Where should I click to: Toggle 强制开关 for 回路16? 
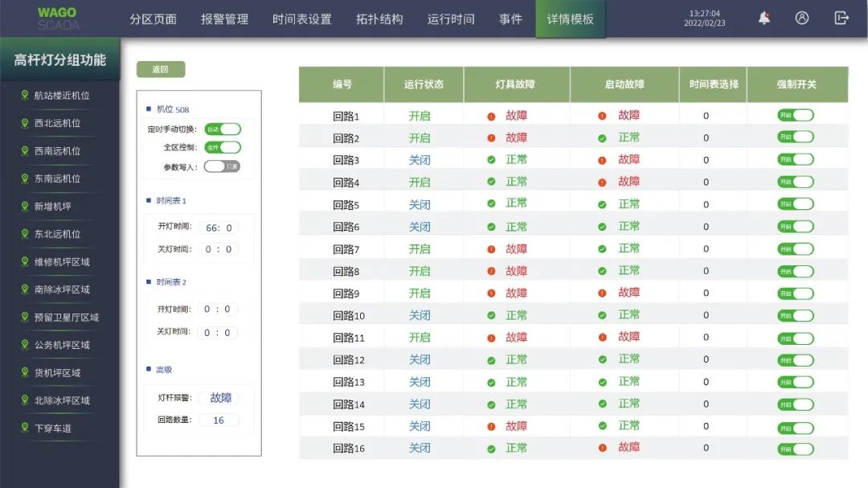795,449
